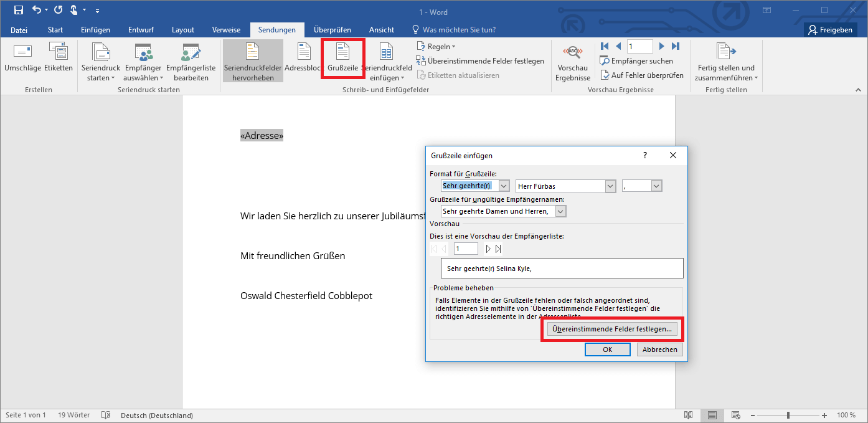Change the language Deutsch (Deutschland)
The height and width of the screenshot is (423, 868).
click(157, 415)
